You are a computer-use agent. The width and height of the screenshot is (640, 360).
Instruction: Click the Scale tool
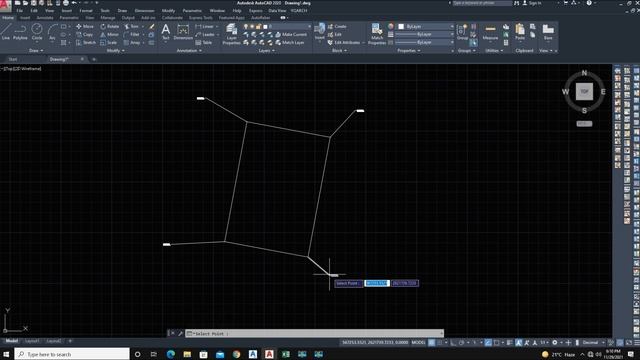pos(109,42)
